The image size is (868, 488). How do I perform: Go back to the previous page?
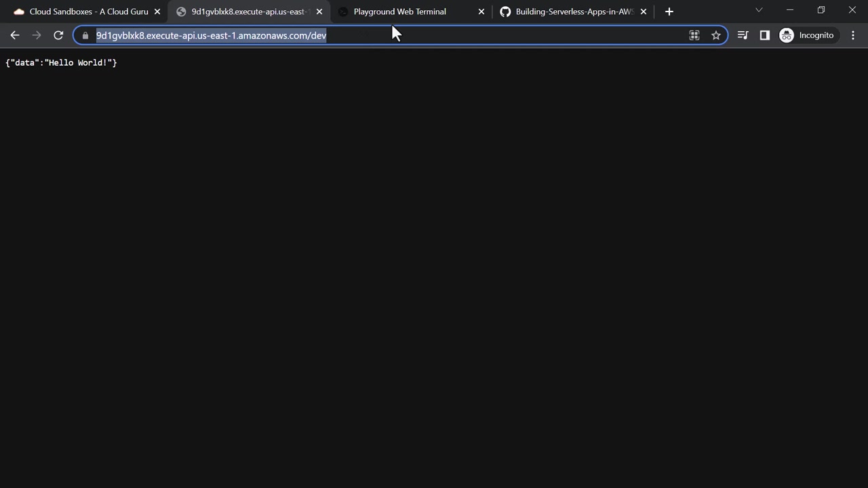click(x=15, y=35)
